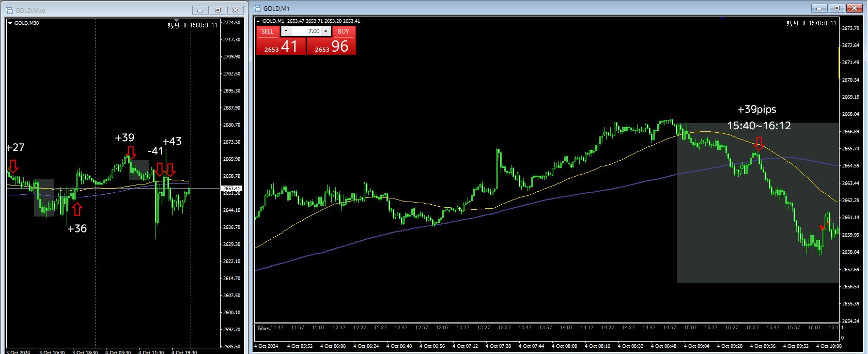Decrease lot volume with the down arrow
Screen dimensions: 868x354
pyautogui.click(x=286, y=32)
